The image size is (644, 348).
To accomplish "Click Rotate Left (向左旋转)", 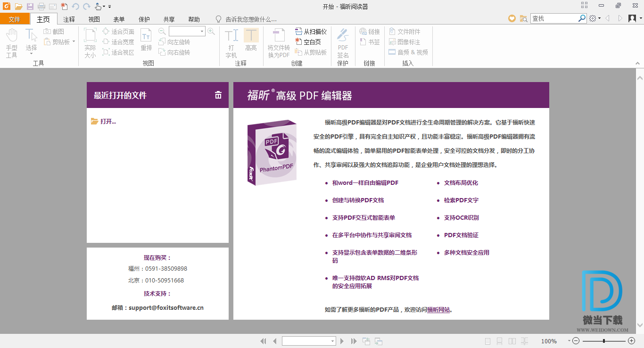I will 174,42.
